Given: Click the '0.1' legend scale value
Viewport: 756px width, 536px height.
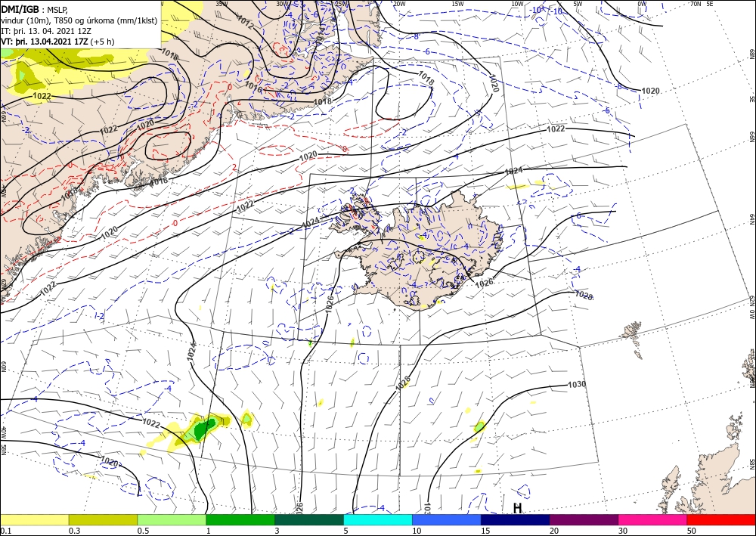Looking at the screenshot, I should (x=5, y=531).
